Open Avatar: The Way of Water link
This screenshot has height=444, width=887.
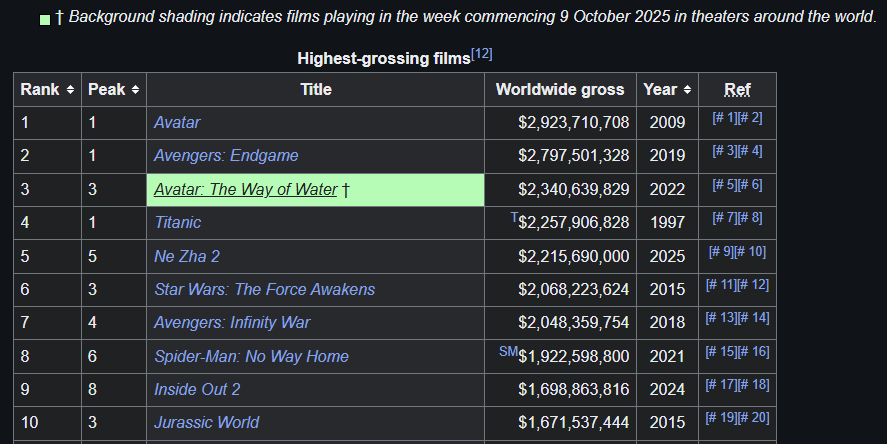point(245,190)
